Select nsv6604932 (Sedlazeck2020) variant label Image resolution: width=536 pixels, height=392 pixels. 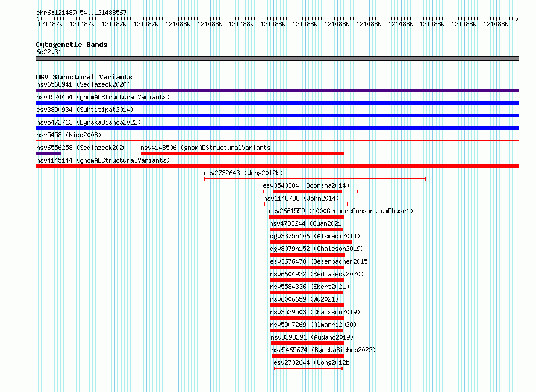(x=317, y=274)
